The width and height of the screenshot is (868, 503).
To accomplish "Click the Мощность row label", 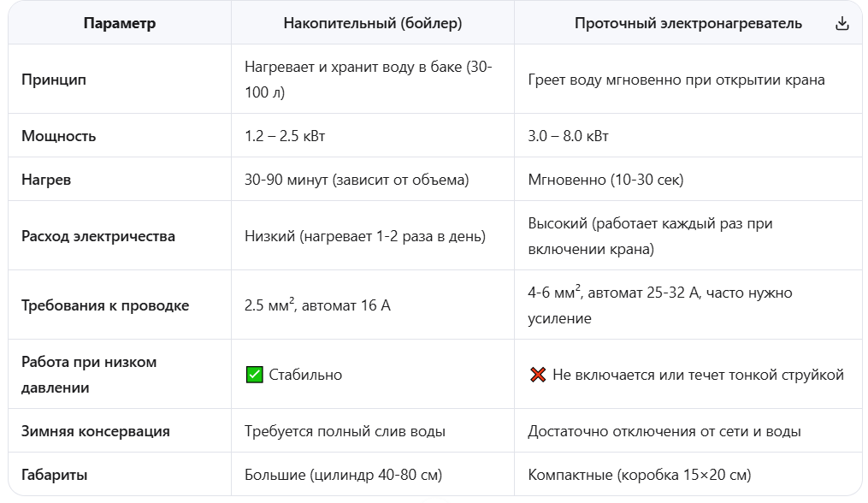I will coord(59,136).
